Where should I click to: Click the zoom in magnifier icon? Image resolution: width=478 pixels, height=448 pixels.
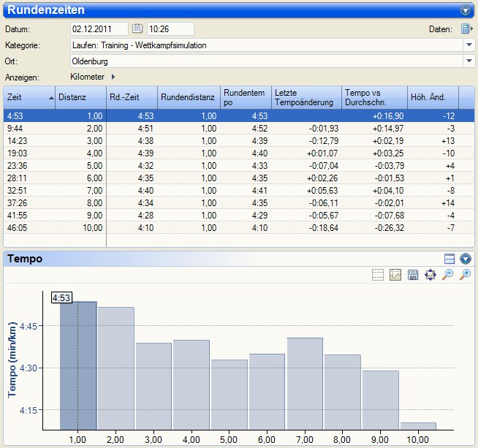tap(465, 275)
